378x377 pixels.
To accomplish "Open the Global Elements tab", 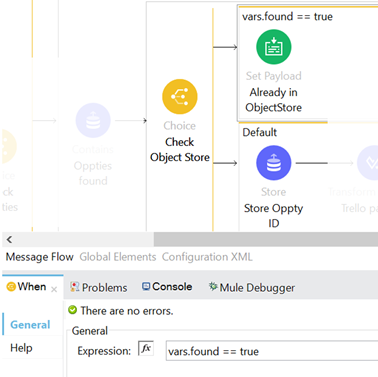I will (118, 257).
